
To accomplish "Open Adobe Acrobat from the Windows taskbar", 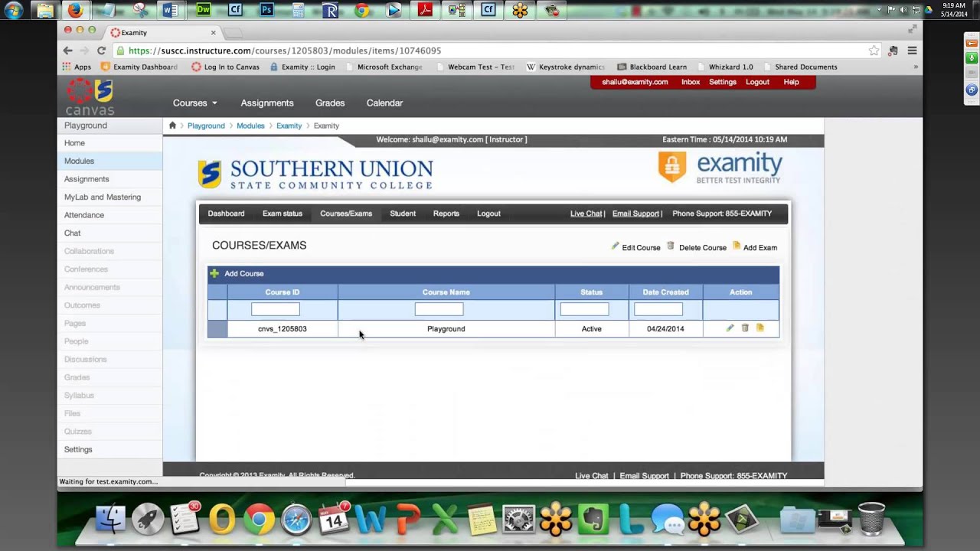I will coord(424,10).
